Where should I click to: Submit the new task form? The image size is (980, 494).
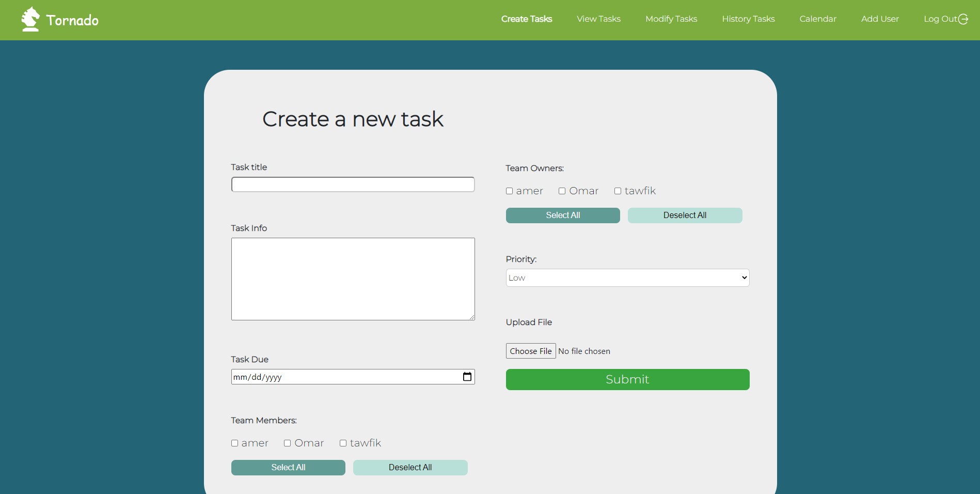[627, 379]
